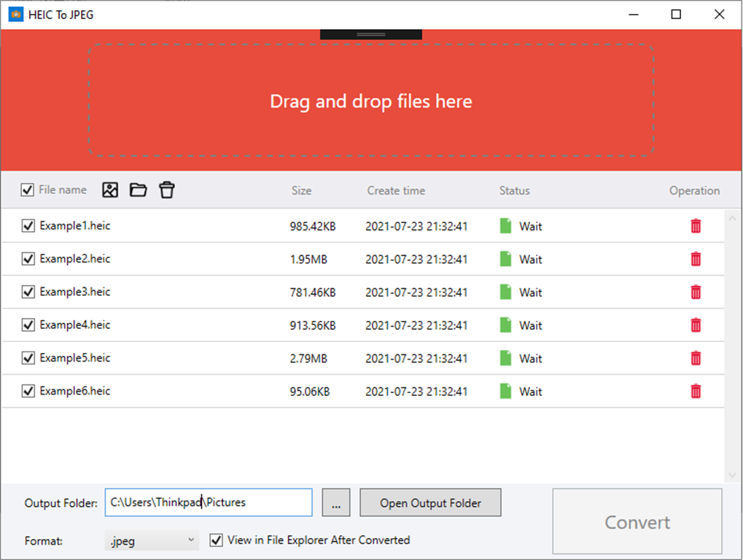Click the Size column header
Image resolution: width=743 pixels, height=560 pixels.
tap(301, 190)
